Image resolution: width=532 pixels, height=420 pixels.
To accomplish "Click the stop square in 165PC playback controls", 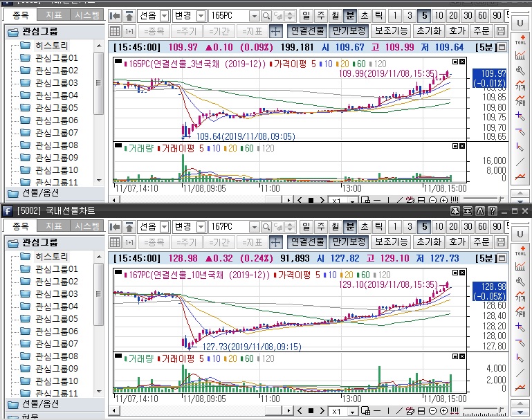I will click(311, 200).
